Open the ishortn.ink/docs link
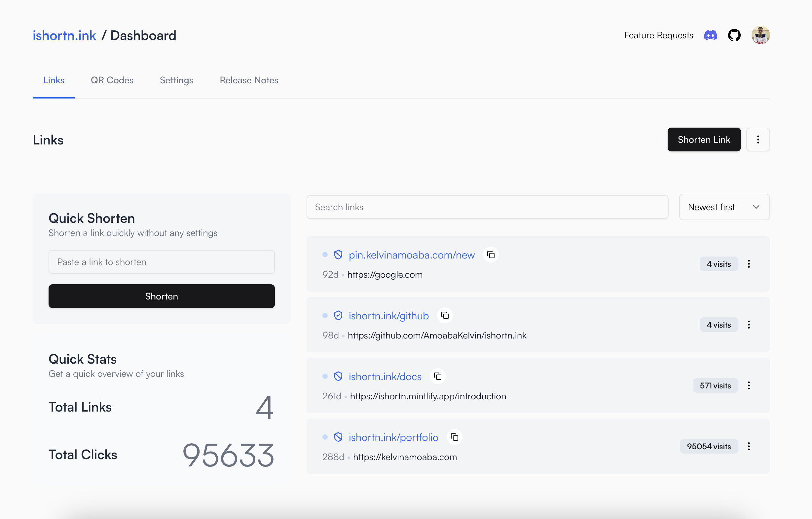The image size is (812, 519). click(x=385, y=376)
